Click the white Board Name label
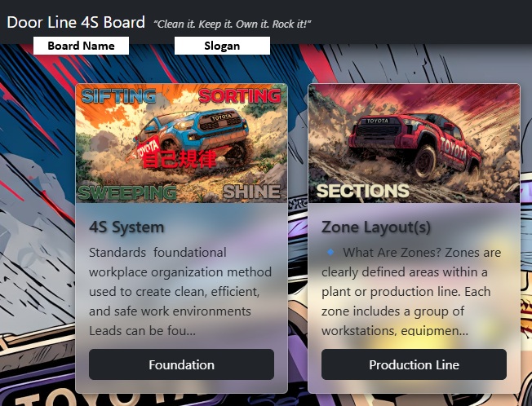532x406 pixels. (81, 46)
